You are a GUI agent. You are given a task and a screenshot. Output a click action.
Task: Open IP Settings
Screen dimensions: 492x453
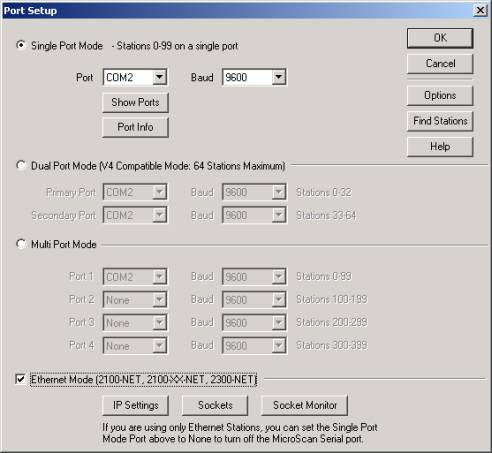pyautogui.click(x=135, y=405)
